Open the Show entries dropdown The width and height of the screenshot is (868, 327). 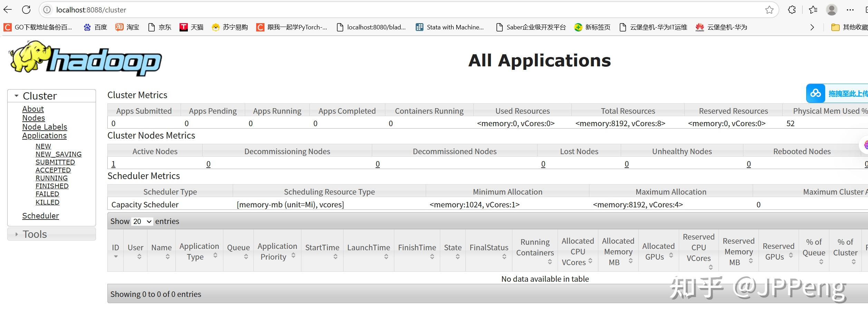[x=142, y=221]
